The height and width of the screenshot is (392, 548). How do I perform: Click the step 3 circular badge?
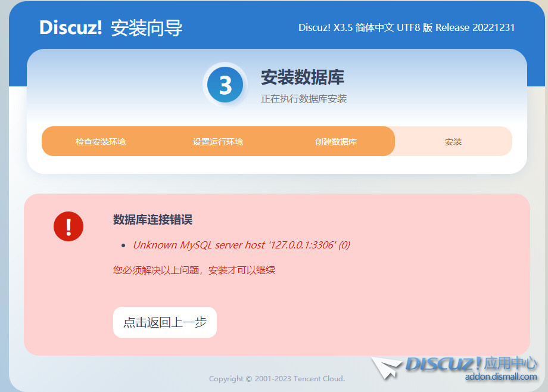click(225, 85)
